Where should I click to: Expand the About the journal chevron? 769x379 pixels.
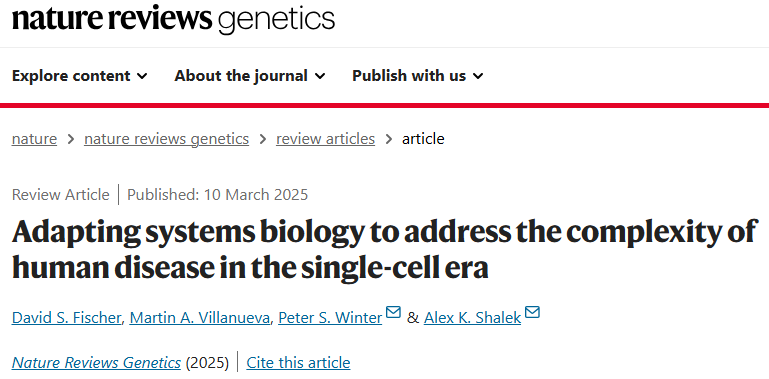[320, 76]
